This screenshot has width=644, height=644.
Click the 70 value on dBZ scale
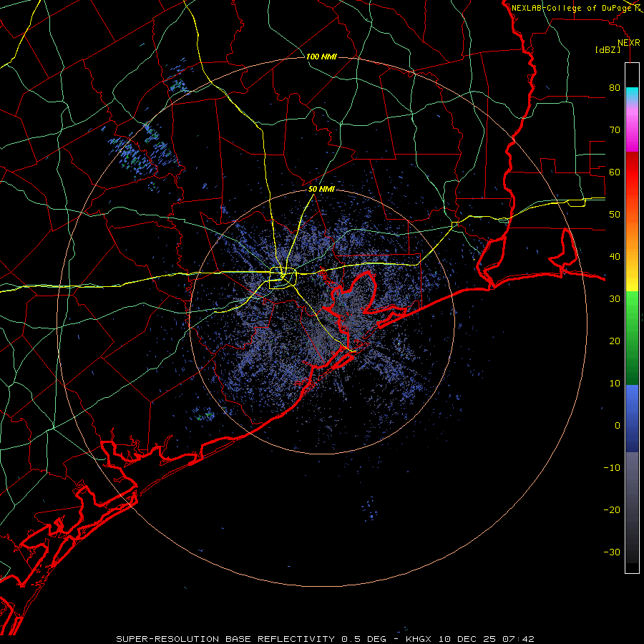pyautogui.click(x=615, y=130)
